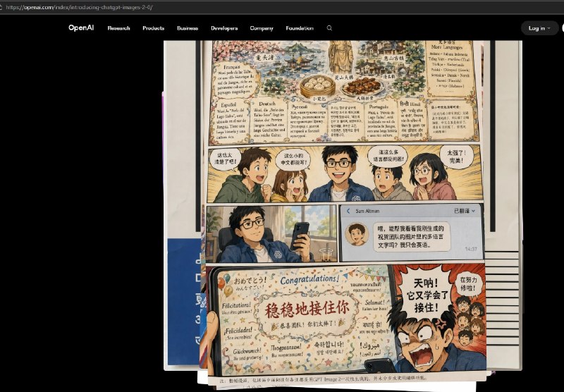
Task: Open the Research menu
Action: coord(118,28)
